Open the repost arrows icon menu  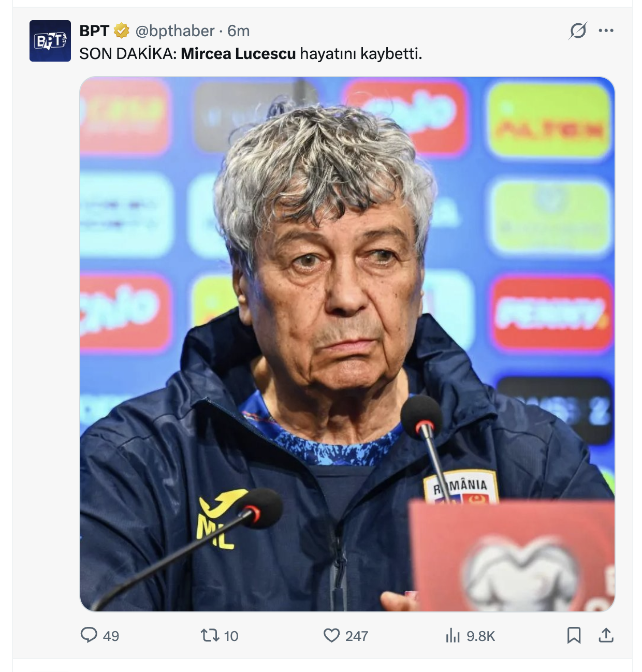coord(210,635)
